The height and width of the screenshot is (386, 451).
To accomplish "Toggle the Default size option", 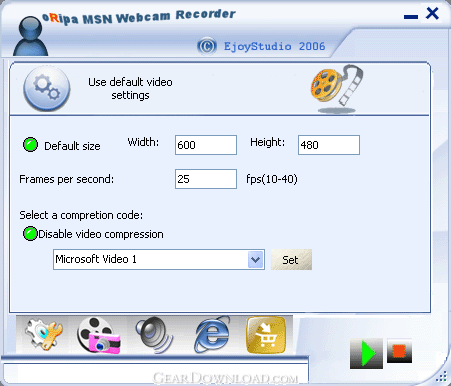I will click(x=30, y=145).
